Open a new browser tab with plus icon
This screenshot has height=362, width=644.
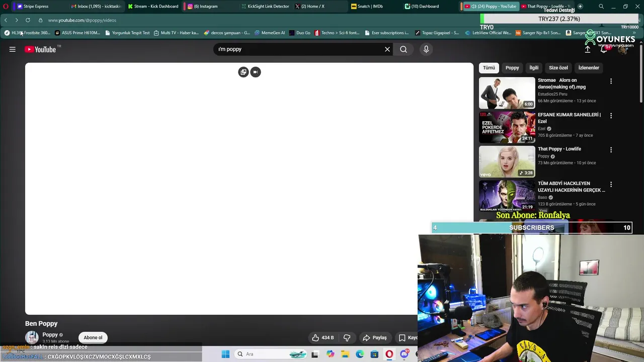(580, 7)
